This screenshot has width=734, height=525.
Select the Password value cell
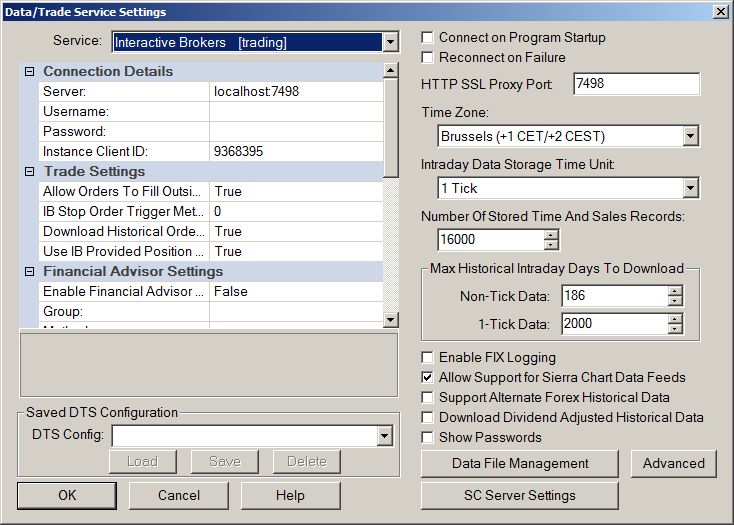[296, 131]
